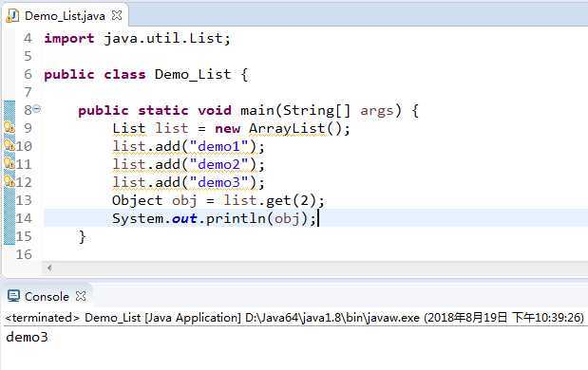Click the Java file icon on Demo_List.java tab

[x=13, y=16]
